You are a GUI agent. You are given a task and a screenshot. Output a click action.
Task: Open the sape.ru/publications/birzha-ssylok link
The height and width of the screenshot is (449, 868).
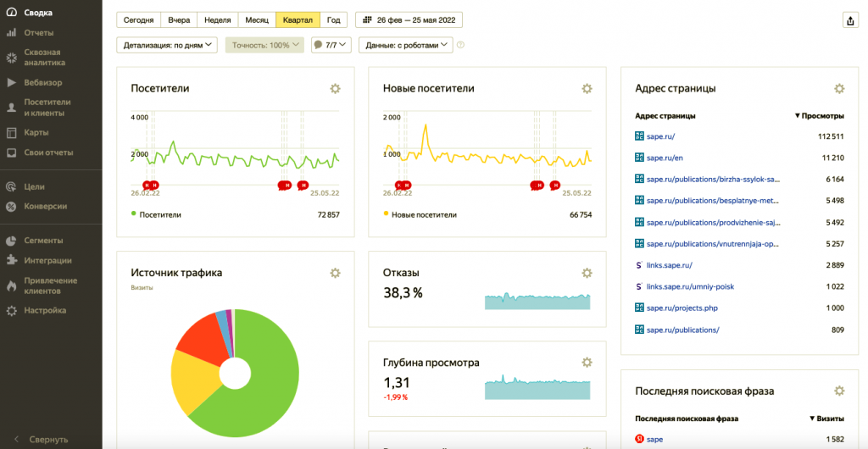[714, 179]
